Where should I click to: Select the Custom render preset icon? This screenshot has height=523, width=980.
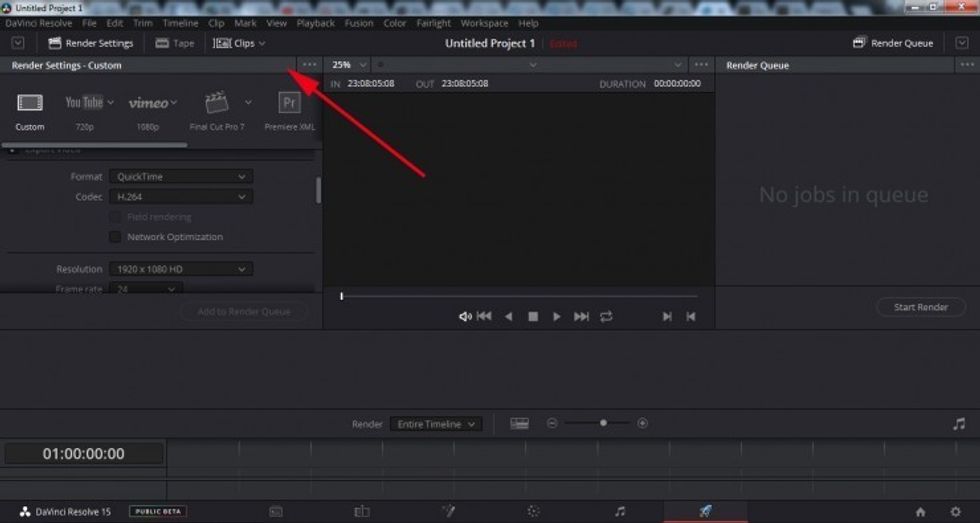tap(29, 103)
